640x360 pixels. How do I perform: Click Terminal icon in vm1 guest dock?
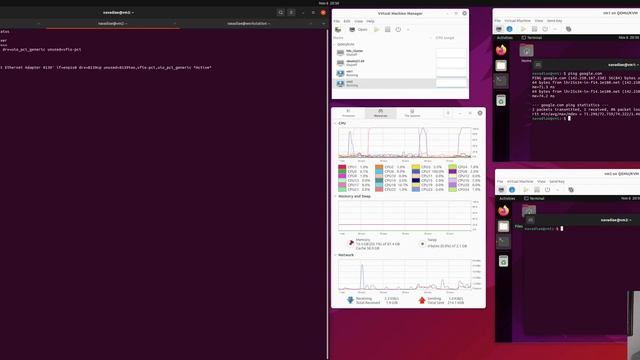[501, 81]
